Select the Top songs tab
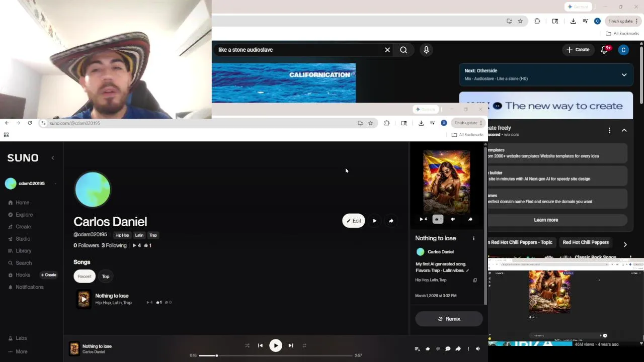Image resolution: width=644 pixels, height=362 pixels. tap(106, 276)
